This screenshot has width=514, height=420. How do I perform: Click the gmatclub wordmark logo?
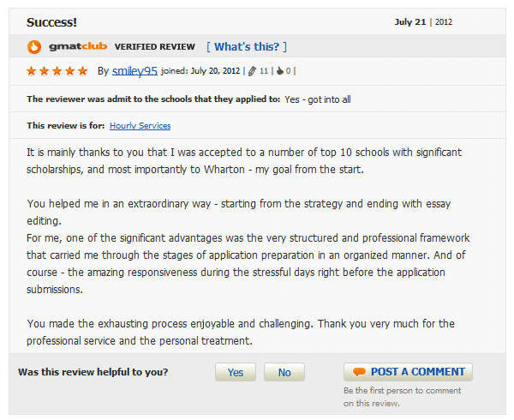point(78,46)
